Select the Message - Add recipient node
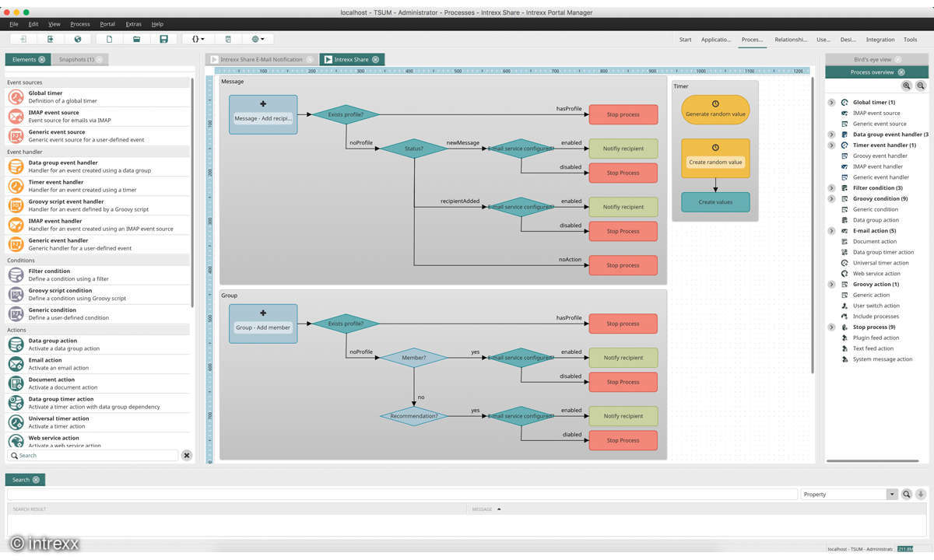 point(263,114)
